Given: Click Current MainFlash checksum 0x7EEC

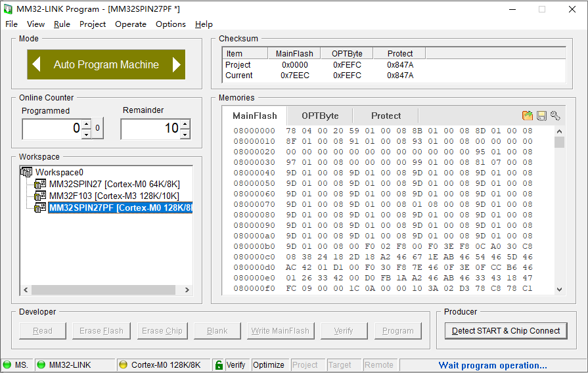Looking at the screenshot, I should tap(295, 76).
